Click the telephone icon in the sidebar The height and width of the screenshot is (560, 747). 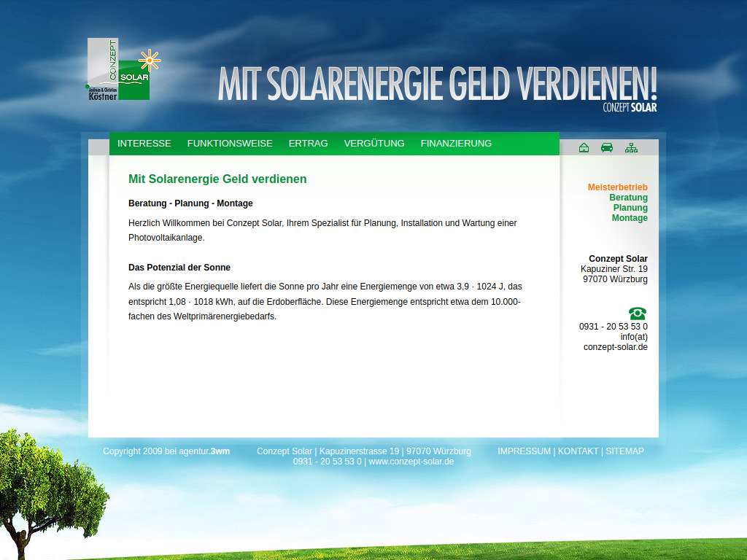coord(638,313)
